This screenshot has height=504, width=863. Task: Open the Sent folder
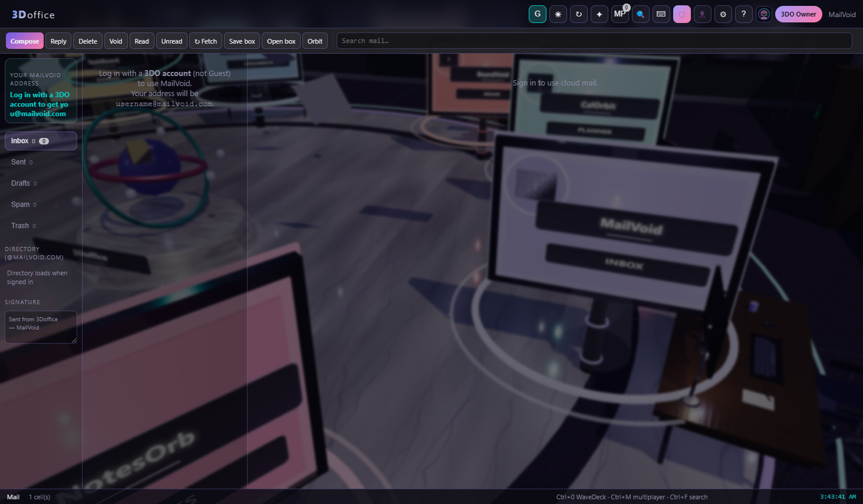pyautogui.click(x=41, y=162)
